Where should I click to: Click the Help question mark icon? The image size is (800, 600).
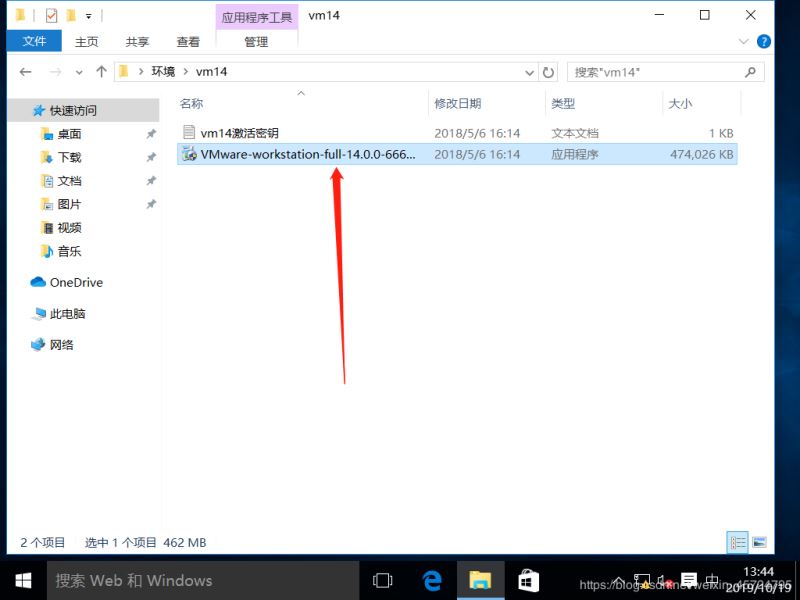[x=763, y=41]
